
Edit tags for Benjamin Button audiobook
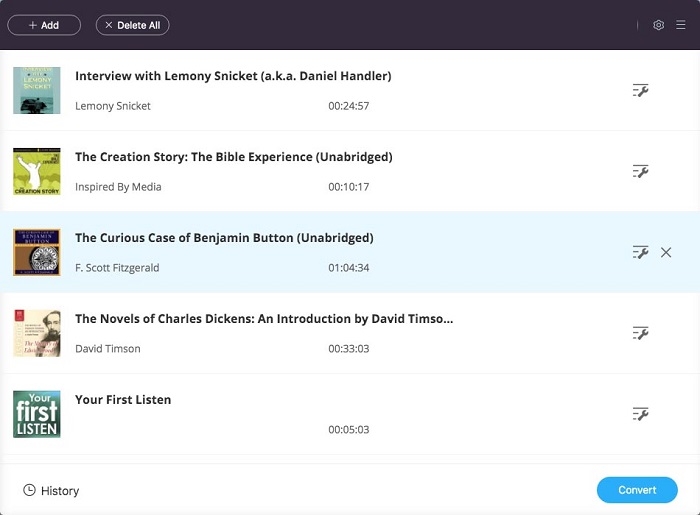tap(641, 253)
